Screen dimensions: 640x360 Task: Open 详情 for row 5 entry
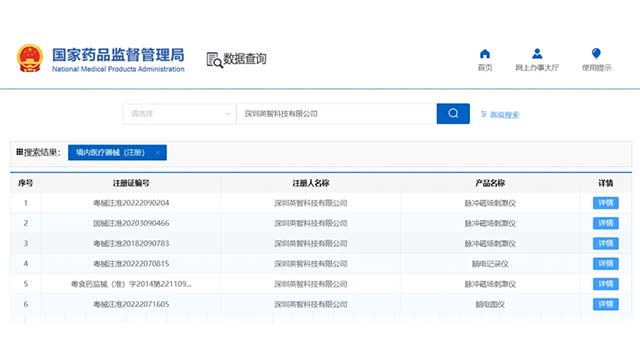click(x=606, y=284)
